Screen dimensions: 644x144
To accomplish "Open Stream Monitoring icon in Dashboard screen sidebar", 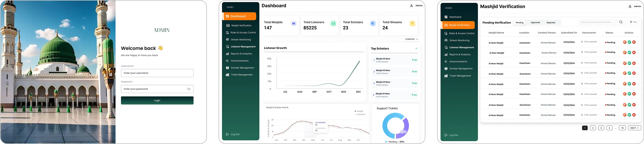I will pos(227,39).
